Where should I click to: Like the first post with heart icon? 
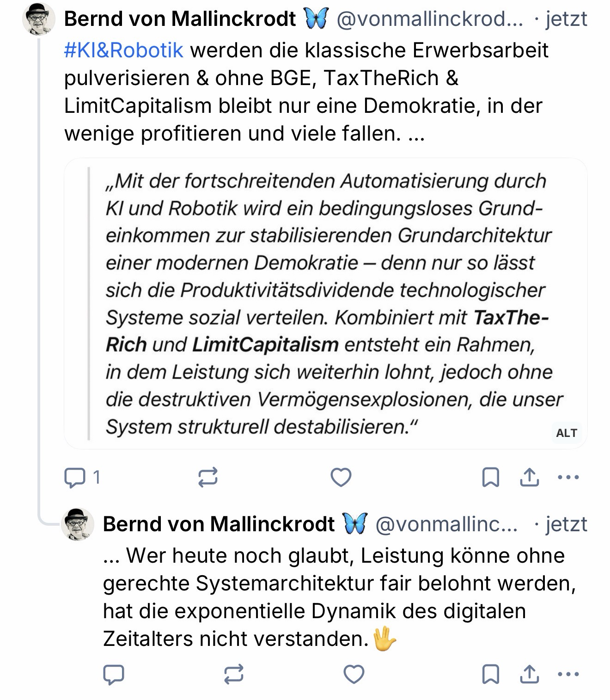tap(341, 478)
